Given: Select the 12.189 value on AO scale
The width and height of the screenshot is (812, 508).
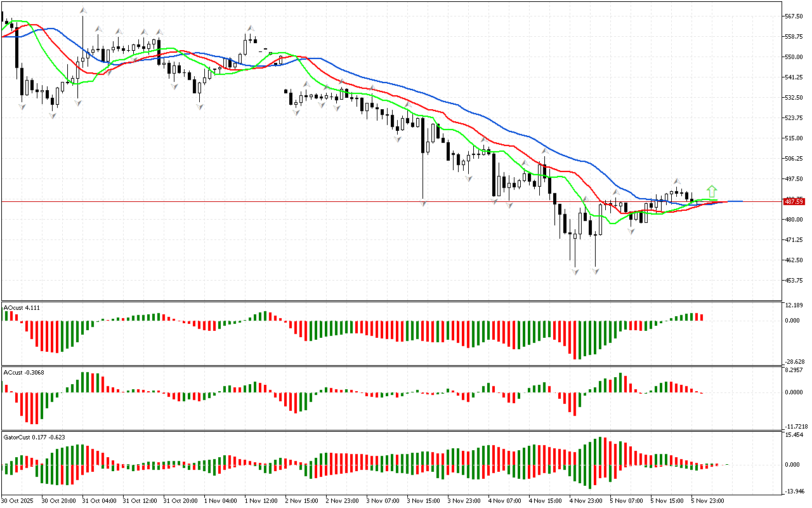Looking at the screenshot, I should point(794,305).
